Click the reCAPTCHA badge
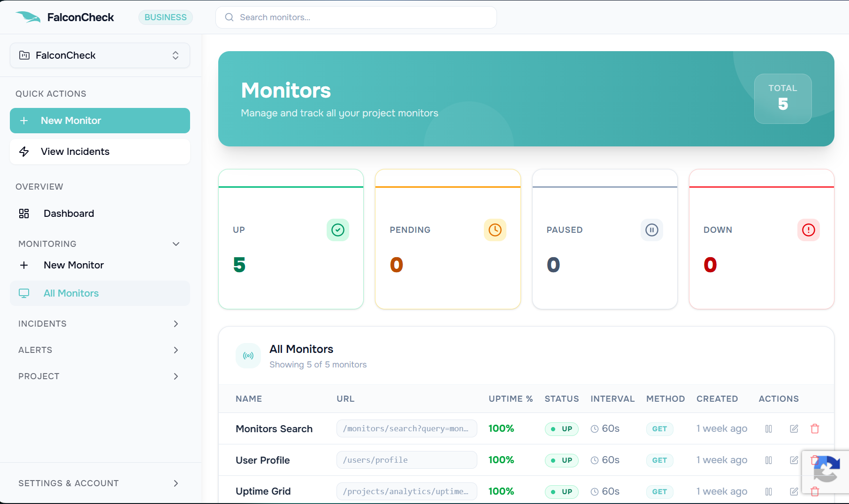 [826, 472]
